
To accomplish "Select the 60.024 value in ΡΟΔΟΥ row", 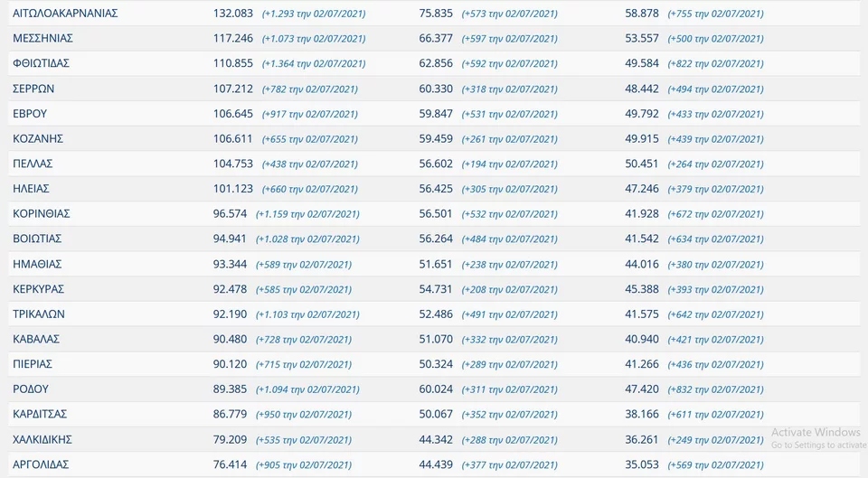I will [436, 389].
